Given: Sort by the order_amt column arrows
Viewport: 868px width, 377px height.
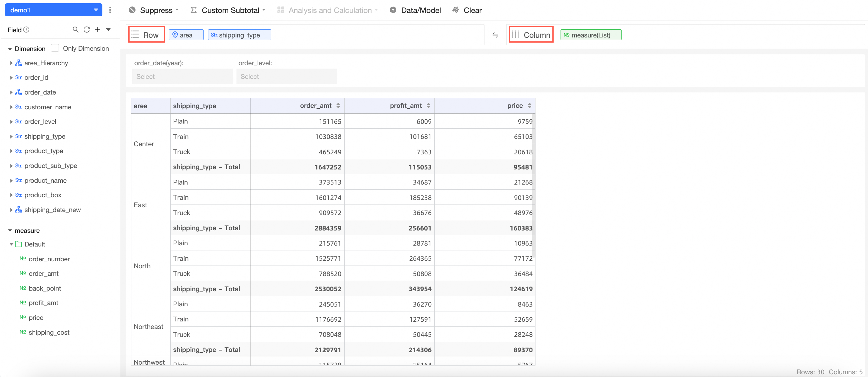Looking at the screenshot, I should coord(338,106).
